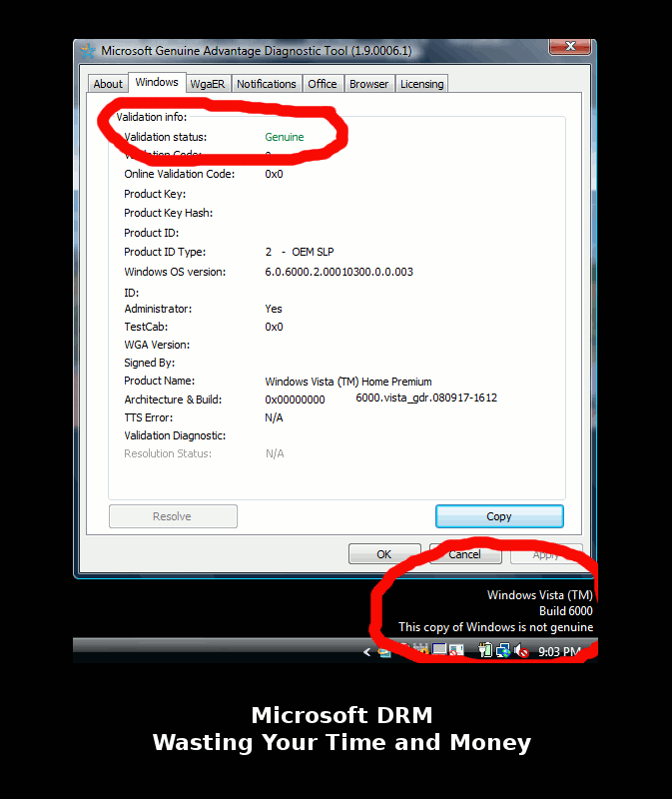Click the Windows Vista (TM) Home Premium value
Screen dimensions: 672x799
[348, 382]
